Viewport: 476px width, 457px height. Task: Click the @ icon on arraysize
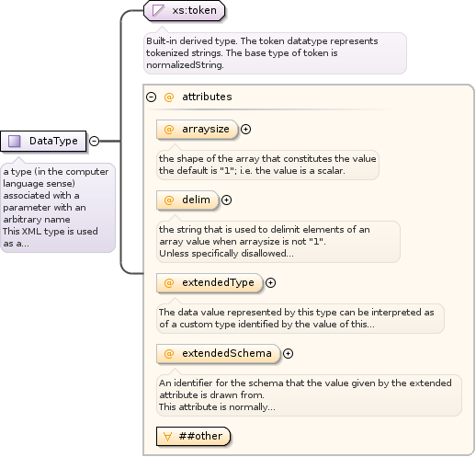[x=169, y=130]
